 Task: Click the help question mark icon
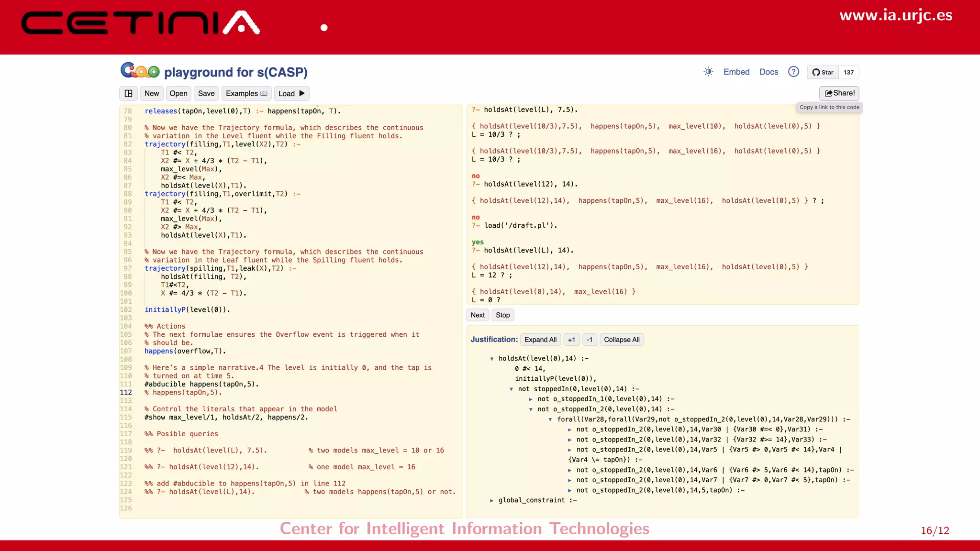coord(793,72)
